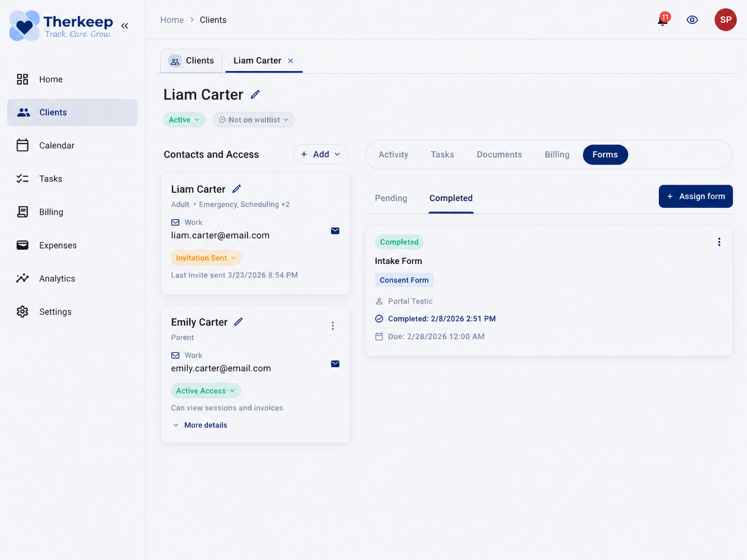
Task: Open the SP user avatar
Action: pos(725,20)
